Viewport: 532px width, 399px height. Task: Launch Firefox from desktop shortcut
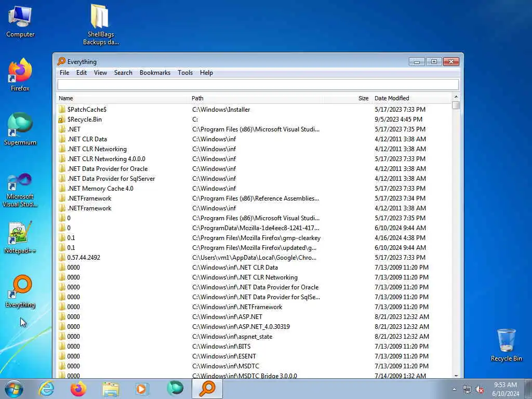(20, 75)
